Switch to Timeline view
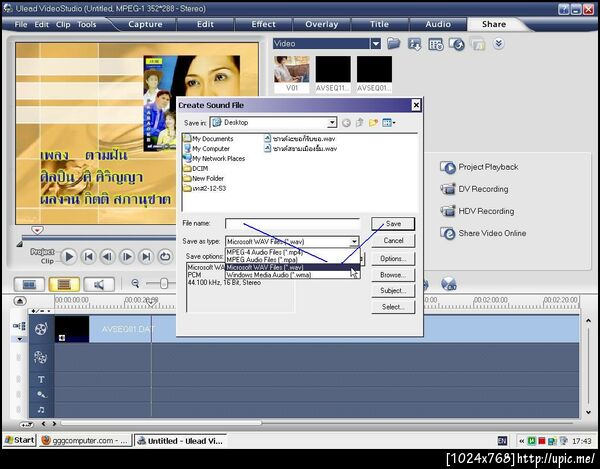Screen dimensions: 600x469 click(x=64, y=284)
